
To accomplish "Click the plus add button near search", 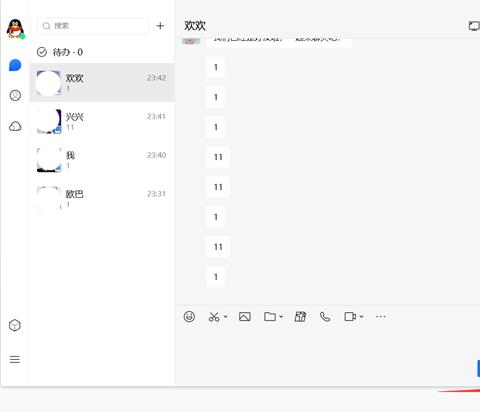I will [x=160, y=26].
